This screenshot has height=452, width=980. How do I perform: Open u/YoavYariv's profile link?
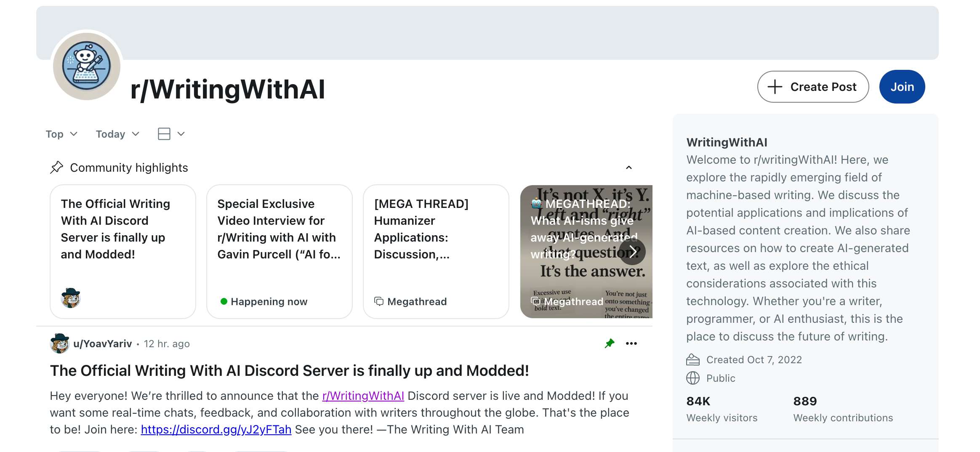coord(103,344)
